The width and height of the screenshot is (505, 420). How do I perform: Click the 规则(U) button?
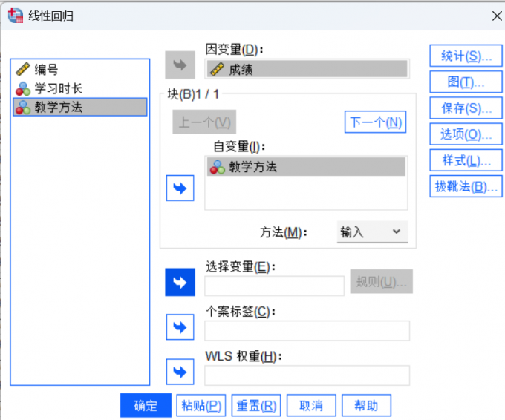point(382,282)
